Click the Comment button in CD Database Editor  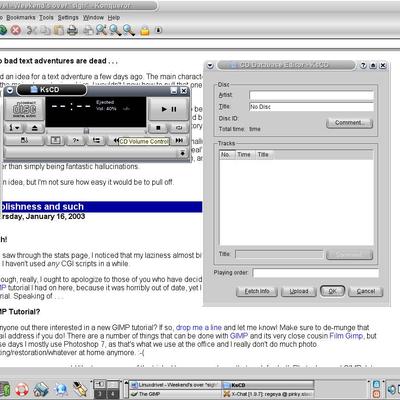pos(349,123)
